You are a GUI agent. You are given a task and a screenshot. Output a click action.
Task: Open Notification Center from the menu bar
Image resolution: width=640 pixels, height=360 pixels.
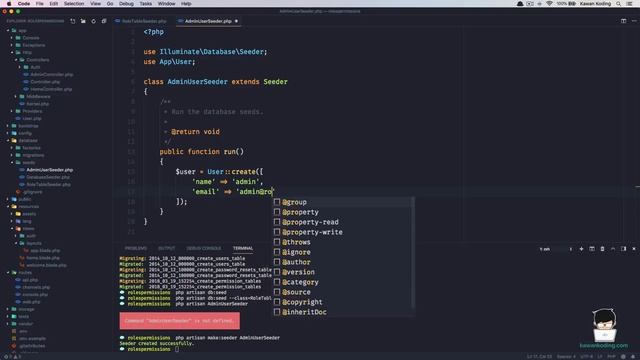629,4
